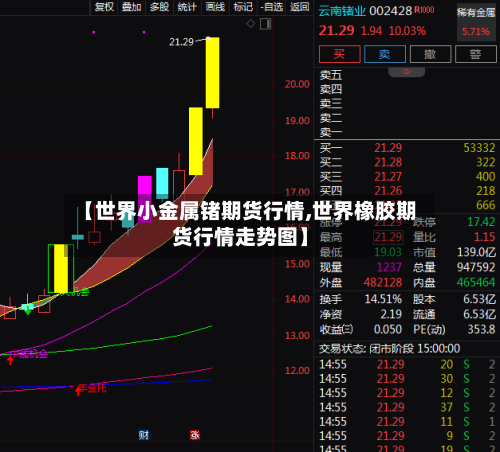Viewport: 500px width, 452px height.
Task: Click the 买四 bid price 21.26
Action: tap(388, 191)
